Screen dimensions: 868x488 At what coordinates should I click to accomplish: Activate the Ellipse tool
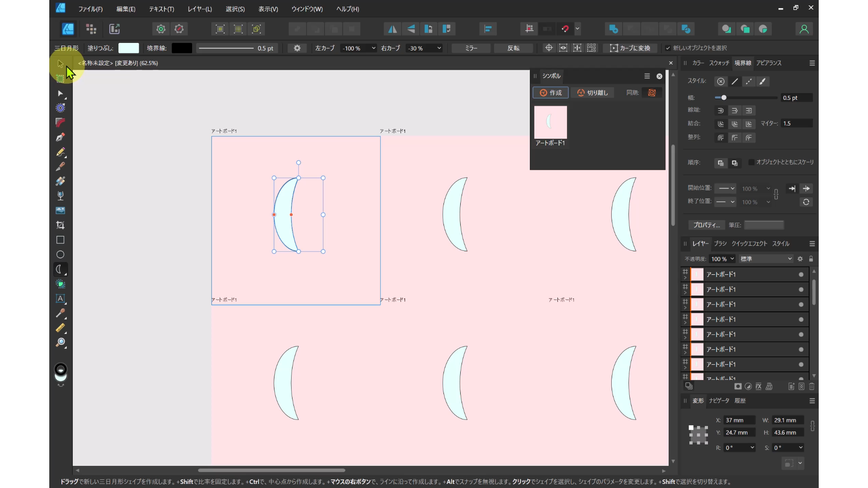tap(60, 254)
